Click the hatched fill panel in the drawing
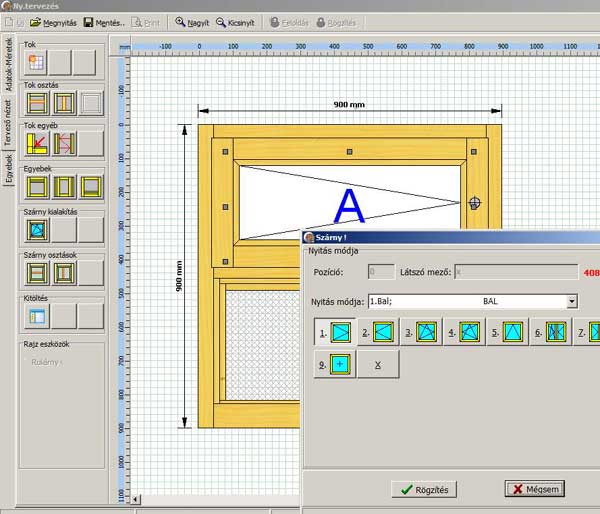The width and height of the screenshot is (600, 514). tap(262, 345)
